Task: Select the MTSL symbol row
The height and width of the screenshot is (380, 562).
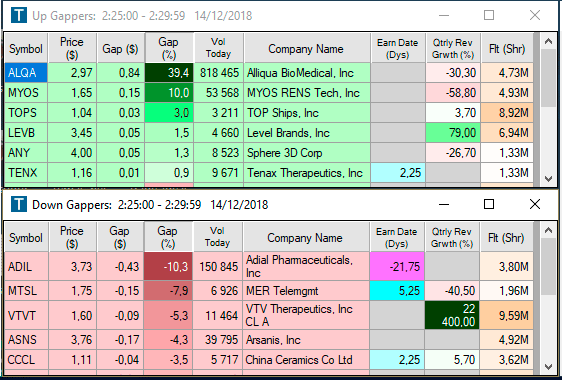Action: 26,291
